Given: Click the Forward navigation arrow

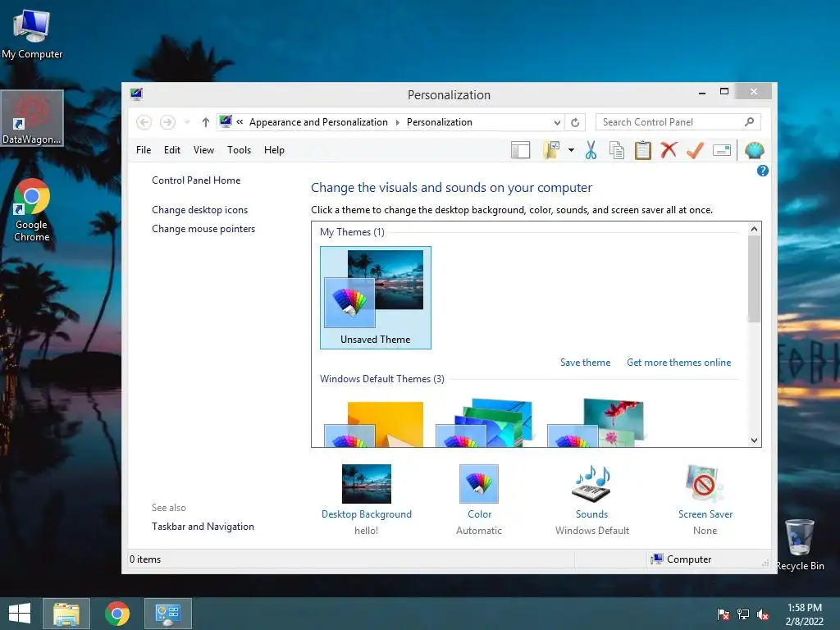Looking at the screenshot, I should [x=167, y=122].
